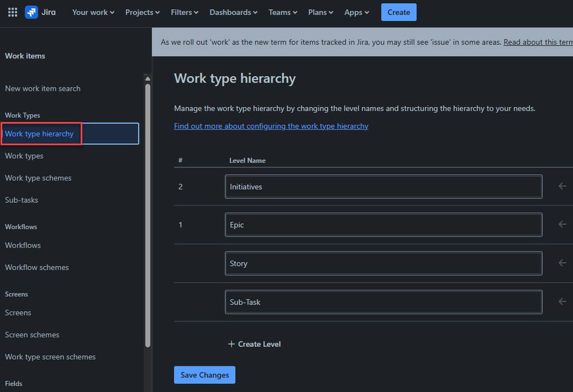Click level number 2 in hierarchy table
Screen dimensions: 573x392
pos(181,186)
